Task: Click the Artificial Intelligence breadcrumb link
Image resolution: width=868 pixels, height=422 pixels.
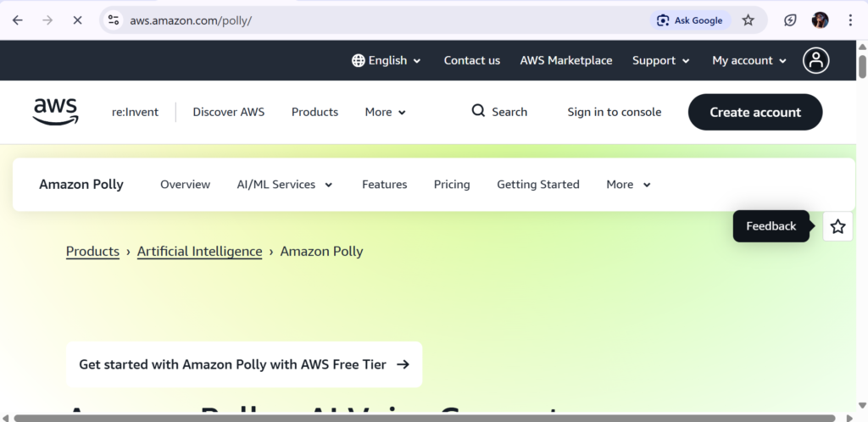Action: coord(199,251)
